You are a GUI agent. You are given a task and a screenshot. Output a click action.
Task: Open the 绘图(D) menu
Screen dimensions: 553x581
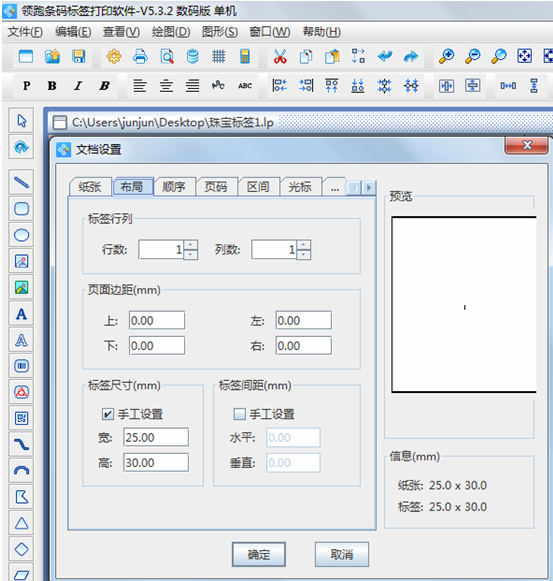click(171, 32)
